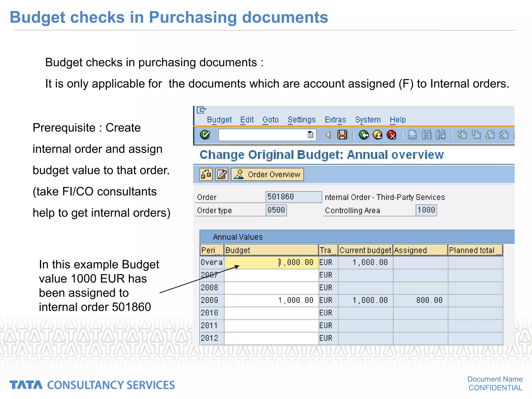The height and width of the screenshot is (399, 532).
Task: Click the 2009 budget cell 1,000.00
Action: coord(271,301)
